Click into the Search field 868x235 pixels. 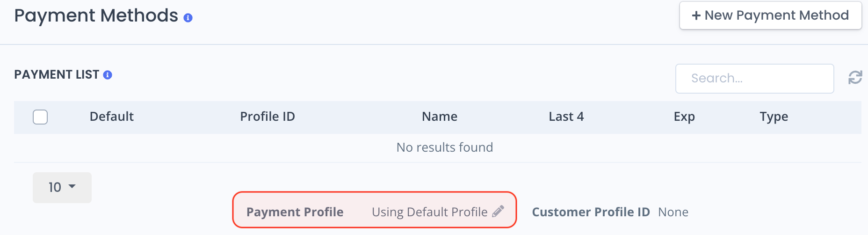pos(754,79)
